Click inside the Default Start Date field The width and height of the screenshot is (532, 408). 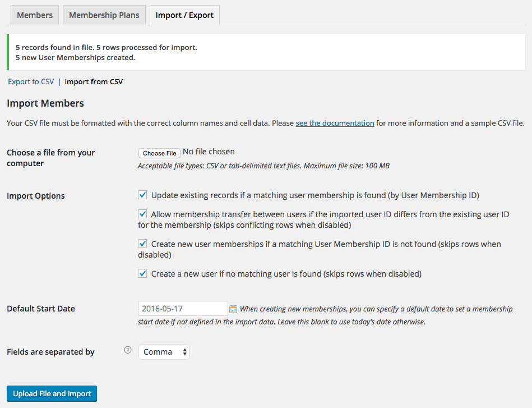pyautogui.click(x=182, y=308)
